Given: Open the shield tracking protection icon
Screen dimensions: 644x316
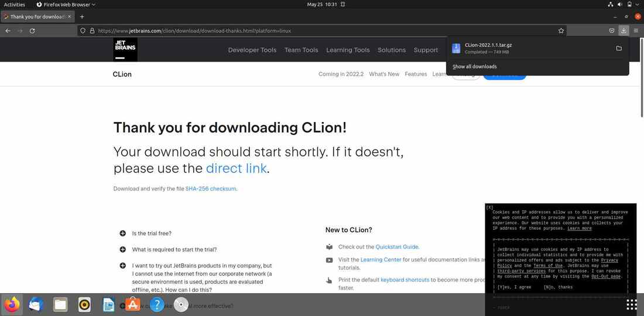Looking at the screenshot, I should [83, 31].
